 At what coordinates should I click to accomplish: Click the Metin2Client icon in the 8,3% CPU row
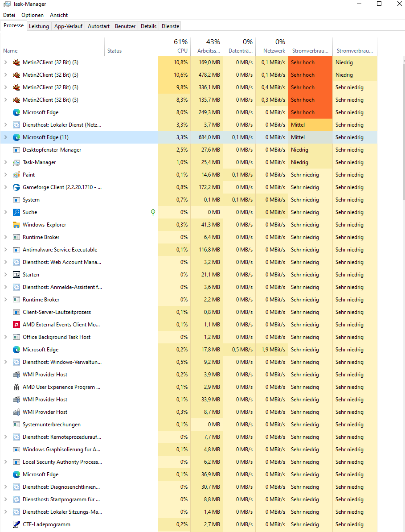coord(16,100)
